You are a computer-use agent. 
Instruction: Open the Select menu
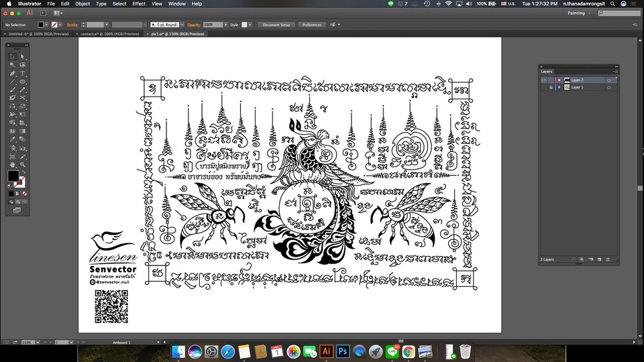click(x=119, y=4)
